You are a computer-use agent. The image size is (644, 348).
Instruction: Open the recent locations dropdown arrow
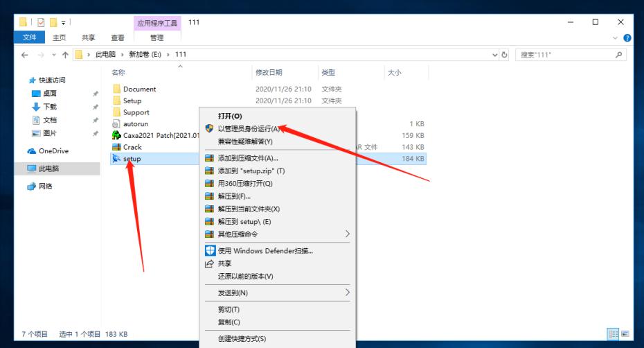click(54, 55)
